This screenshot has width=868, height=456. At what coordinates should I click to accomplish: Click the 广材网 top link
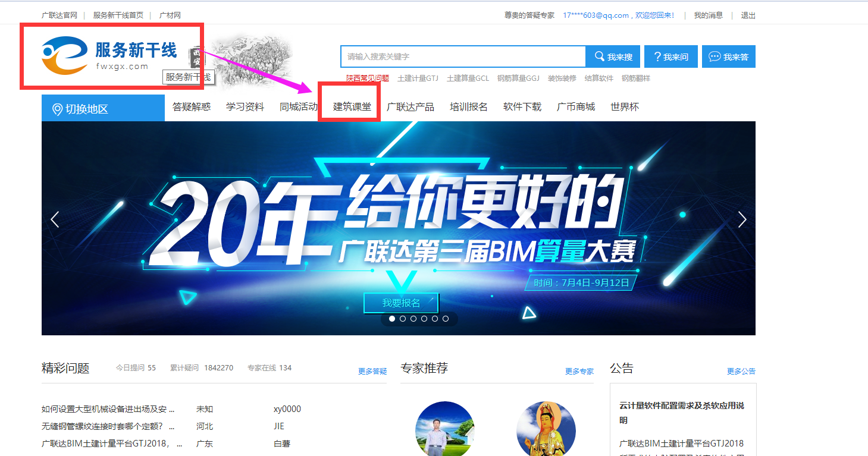click(170, 15)
